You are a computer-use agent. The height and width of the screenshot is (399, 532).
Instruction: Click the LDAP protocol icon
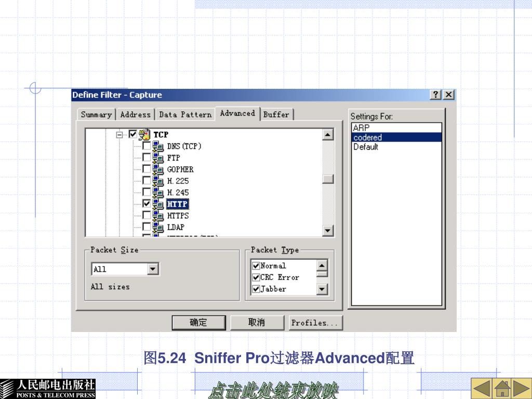tap(158, 227)
